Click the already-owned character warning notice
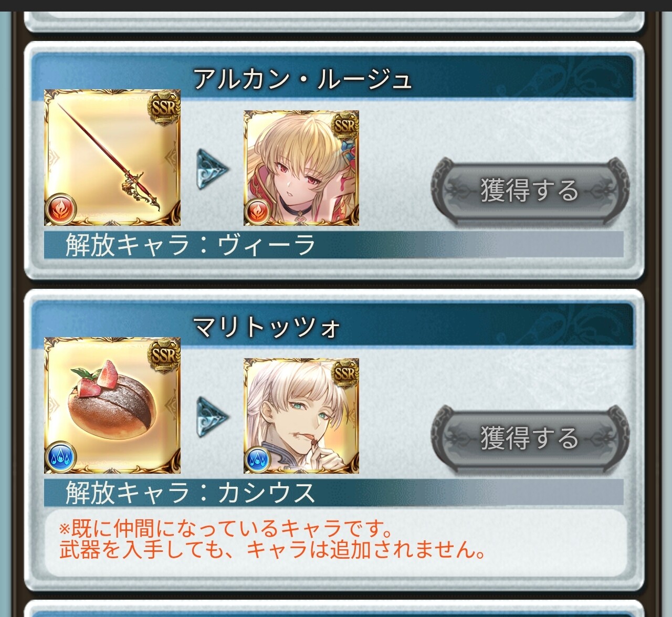 [x=336, y=542]
